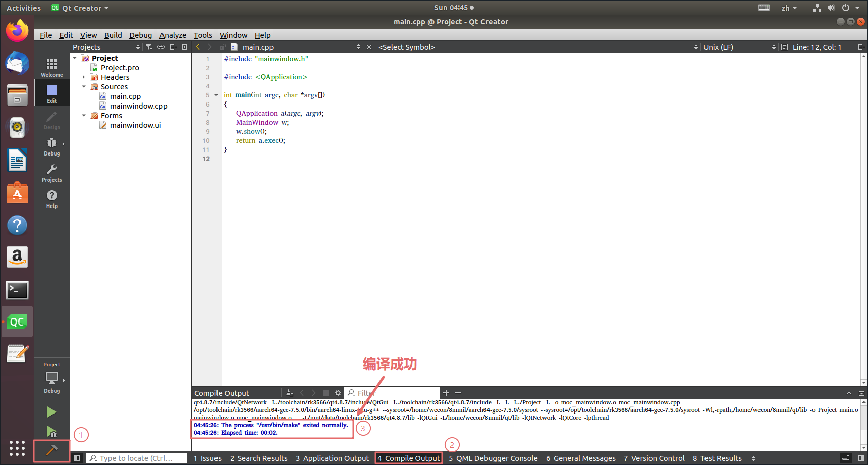
Task: Toggle synchronize with editor link icon
Action: pos(161,47)
